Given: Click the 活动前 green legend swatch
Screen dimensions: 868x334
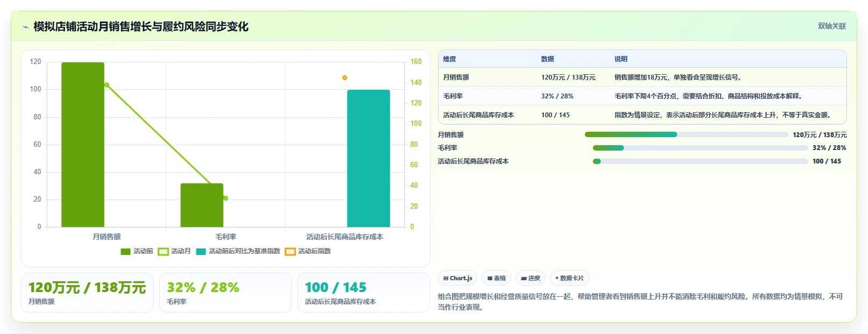Looking at the screenshot, I should pos(126,252).
